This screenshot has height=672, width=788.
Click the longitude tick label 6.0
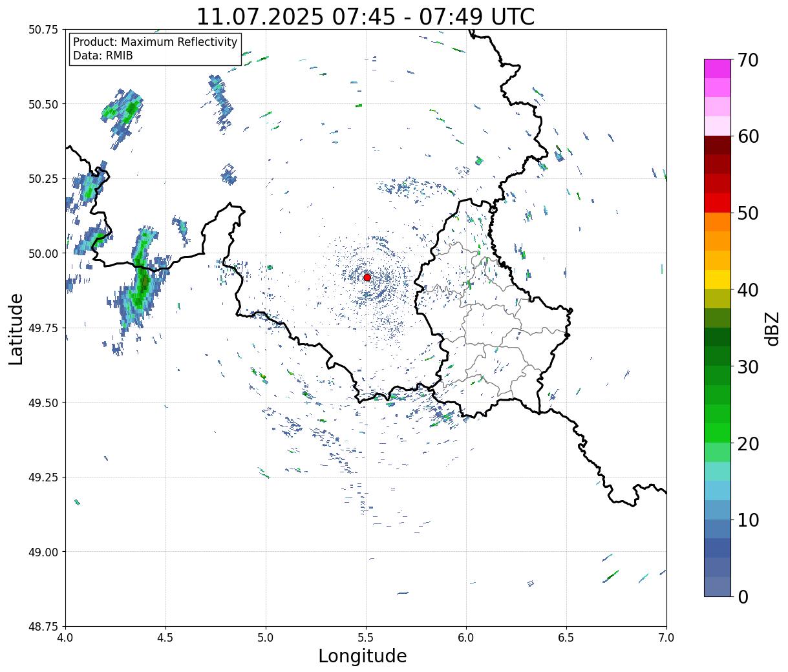(x=466, y=638)
